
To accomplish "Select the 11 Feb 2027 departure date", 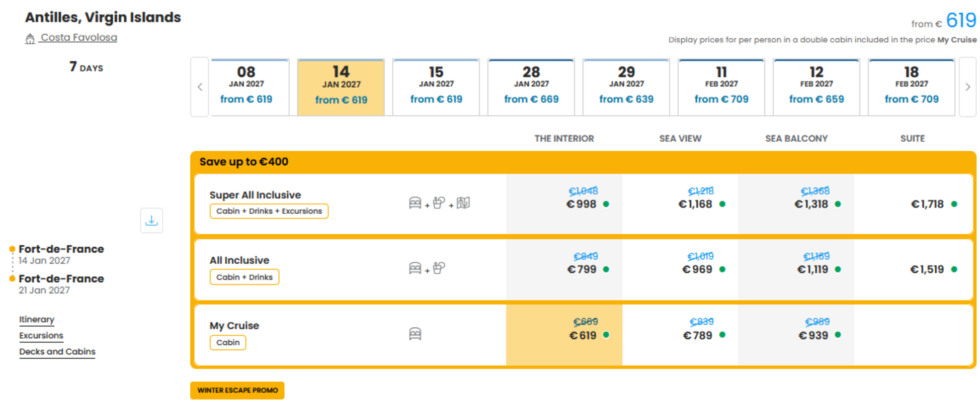I will click(x=721, y=87).
